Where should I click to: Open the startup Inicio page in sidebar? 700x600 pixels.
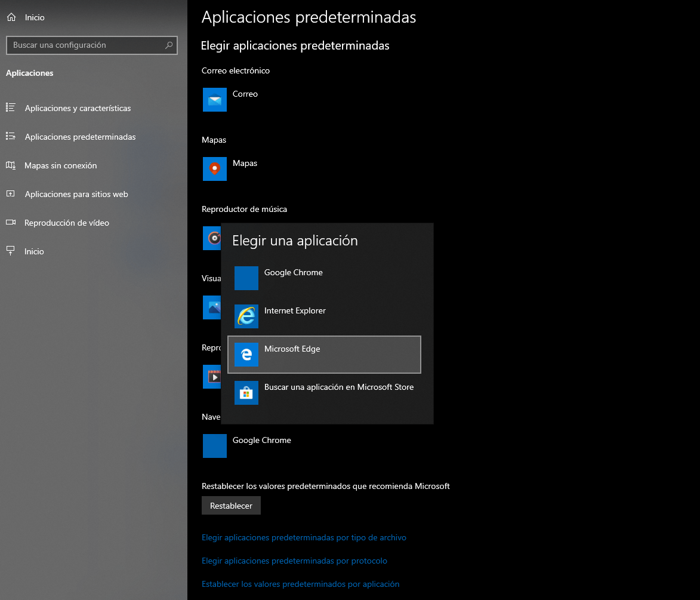click(93, 251)
